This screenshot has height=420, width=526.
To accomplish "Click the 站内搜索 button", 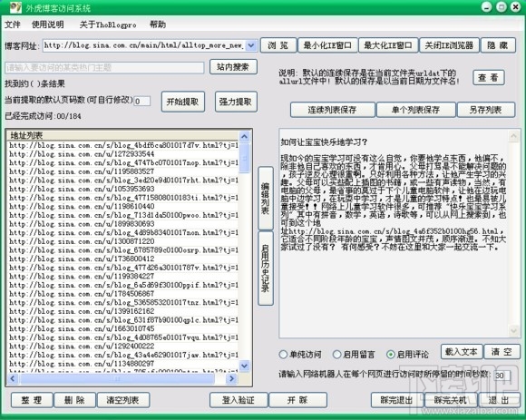I will [x=233, y=67].
